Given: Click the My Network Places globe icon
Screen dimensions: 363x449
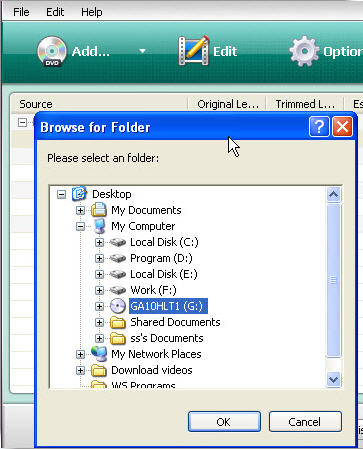Looking at the screenshot, I should pyautogui.click(x=99, y=354).
